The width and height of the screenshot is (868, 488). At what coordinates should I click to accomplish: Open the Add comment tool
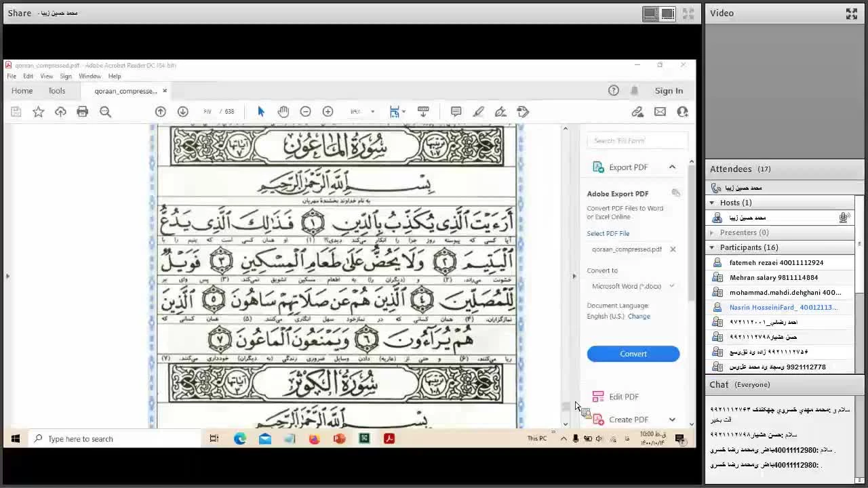[x=456, y=112]
